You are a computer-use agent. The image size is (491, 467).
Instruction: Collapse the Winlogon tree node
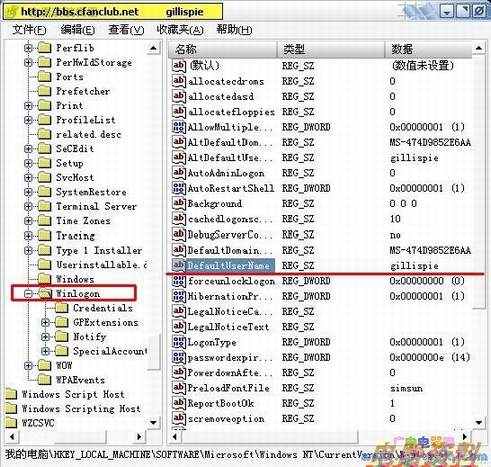coord(29,294)
